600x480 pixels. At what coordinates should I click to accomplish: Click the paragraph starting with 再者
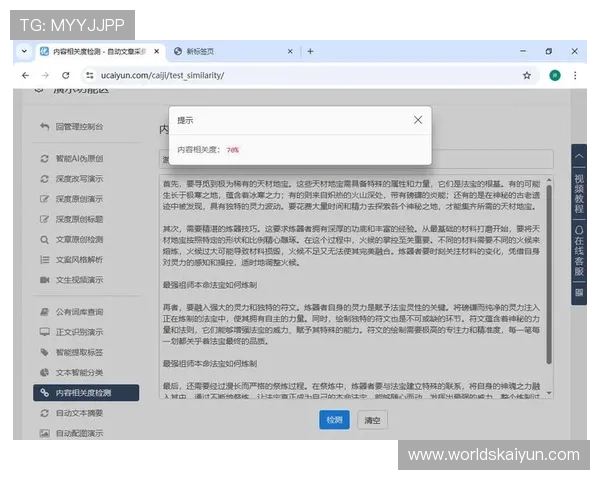pos(351,324)
